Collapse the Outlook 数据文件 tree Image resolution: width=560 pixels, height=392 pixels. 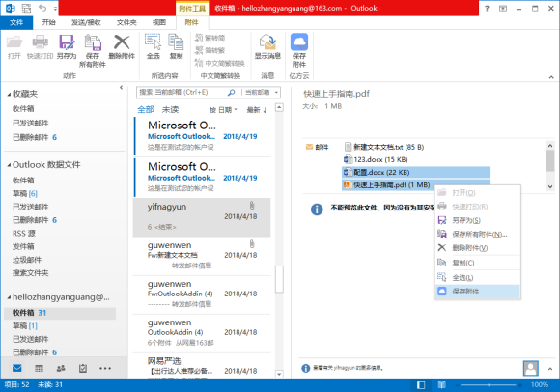coord(9,165)
